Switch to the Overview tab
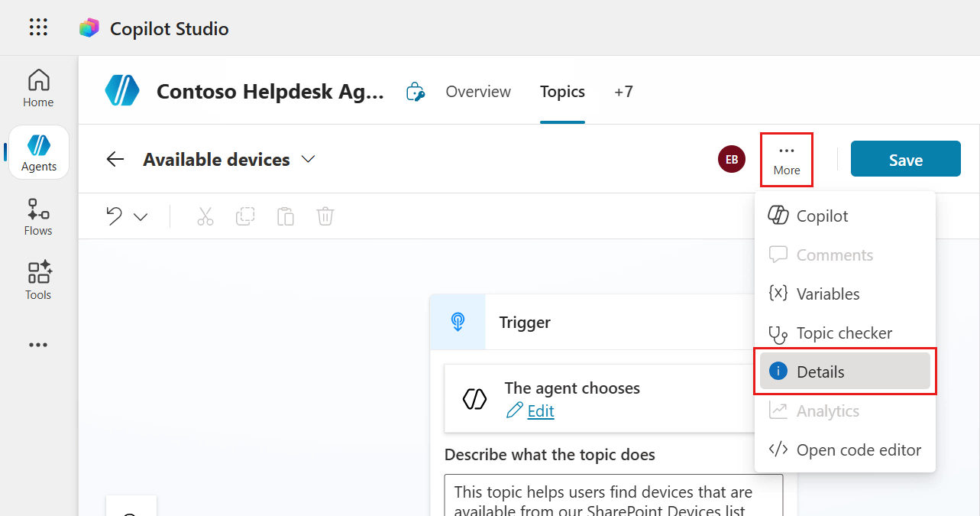The height and width of the screenshot is (516, 980). (x=477, y=92)
